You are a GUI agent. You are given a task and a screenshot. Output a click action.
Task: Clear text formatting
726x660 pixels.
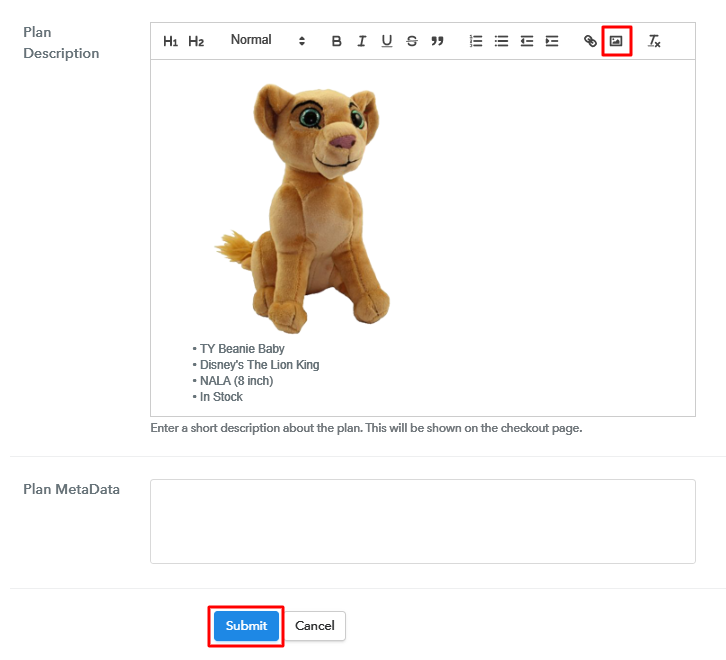tap(654, 41)
